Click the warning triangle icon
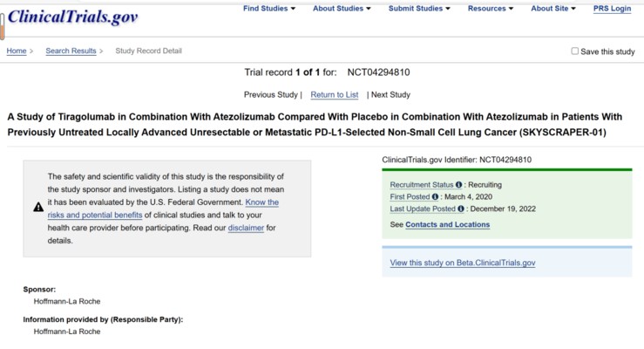Viewport: 644px width, 349px height. point(38,208)
